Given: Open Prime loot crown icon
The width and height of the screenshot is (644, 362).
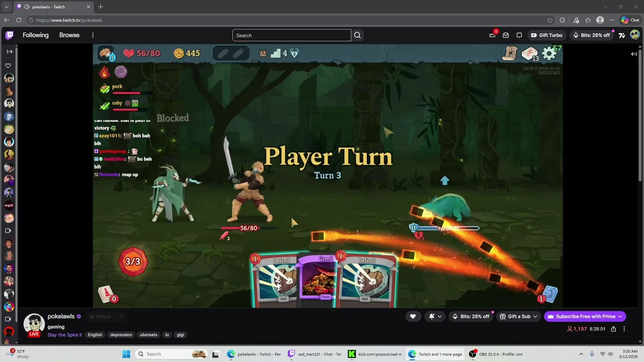Looking at the screenshot, I should (493, 35).
